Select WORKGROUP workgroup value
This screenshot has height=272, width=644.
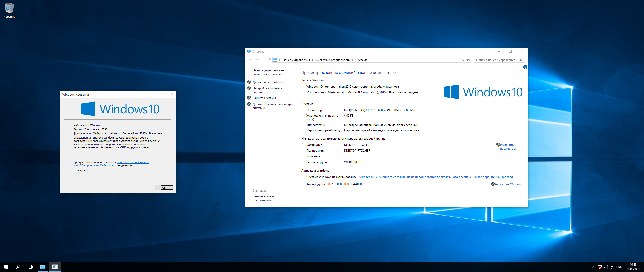click(x=353, y=162)
